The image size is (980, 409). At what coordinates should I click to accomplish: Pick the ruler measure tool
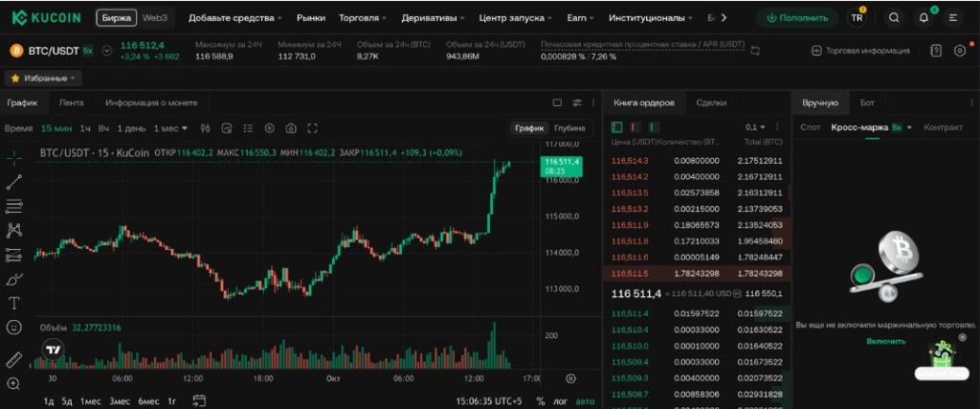point(14,359)
